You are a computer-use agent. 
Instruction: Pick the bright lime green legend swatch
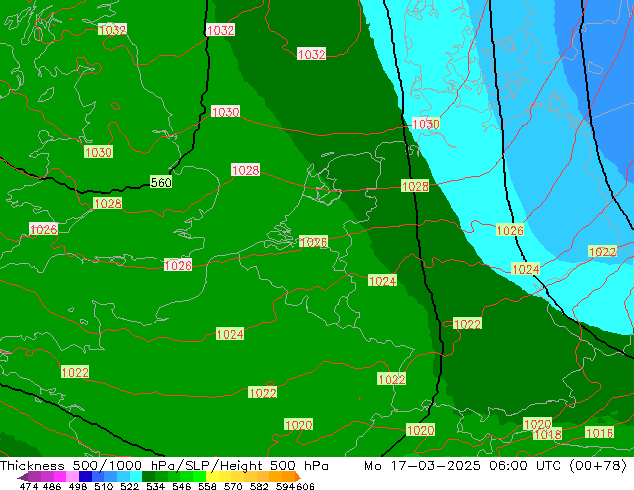(199, 477)
